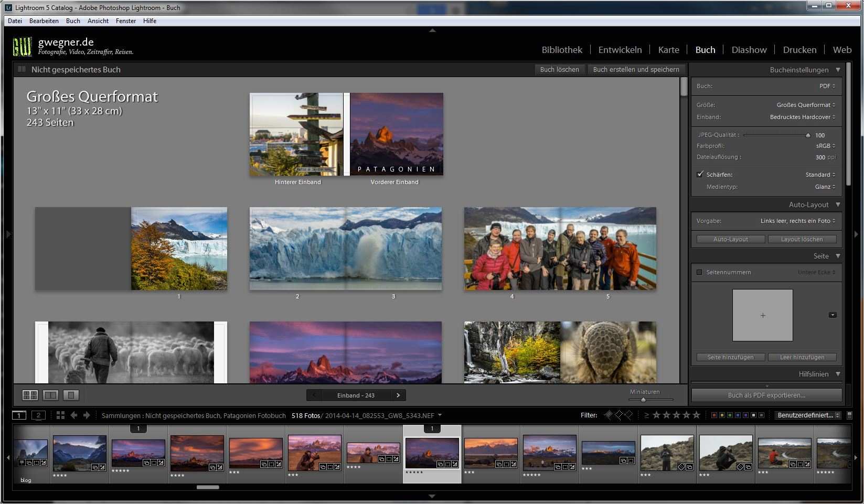The image size is (864, 504).
Task: Select the multi-page grid view icon
Action: [30, 395]
